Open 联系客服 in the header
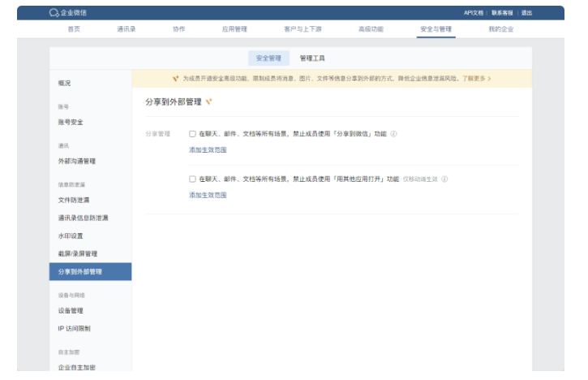 point(503,13)
